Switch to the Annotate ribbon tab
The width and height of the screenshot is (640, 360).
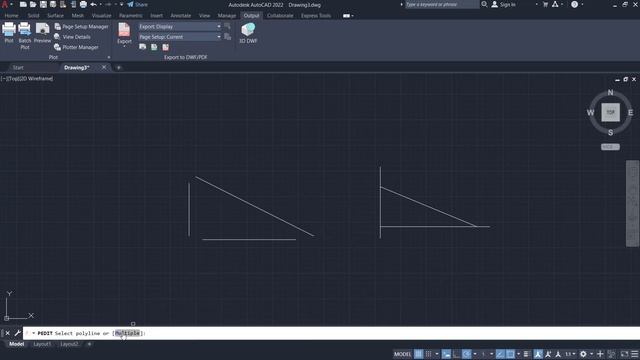pyautogui.click(x=180, y=16)
